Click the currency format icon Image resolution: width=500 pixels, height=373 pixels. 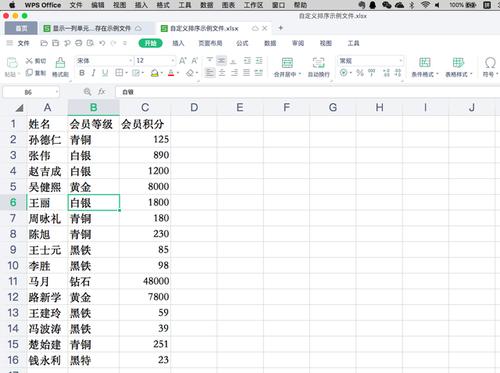(344, 73)
